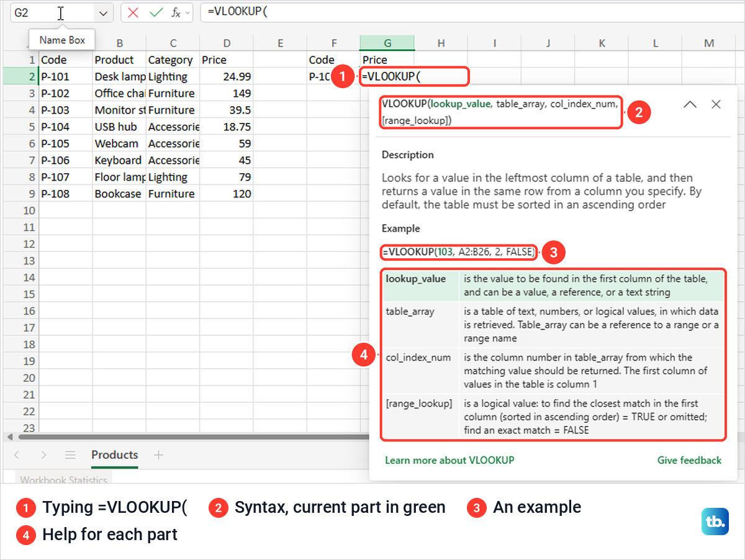Go to previous sheet arrow
745x560 pixels.
tap(17, 455)
